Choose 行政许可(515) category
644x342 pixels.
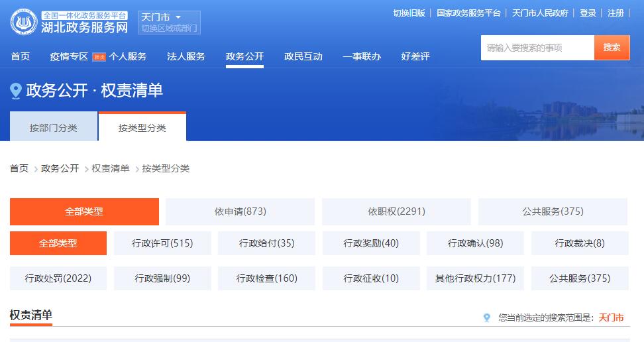(162, 243)
